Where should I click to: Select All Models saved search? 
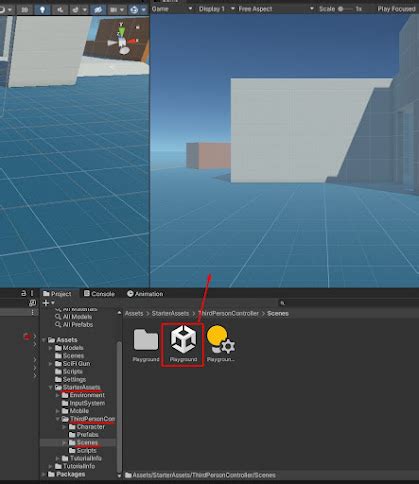[74, 317]
